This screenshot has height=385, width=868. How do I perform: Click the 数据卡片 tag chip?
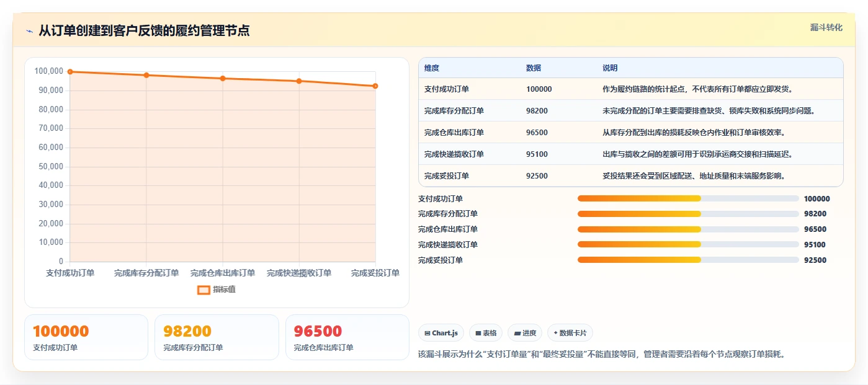click(x=570, y=333)
